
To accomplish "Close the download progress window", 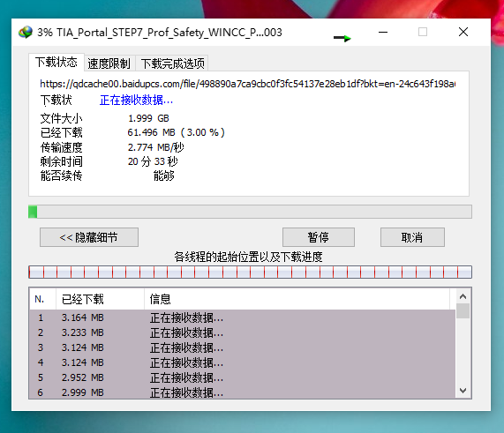I will coord(463,32).
